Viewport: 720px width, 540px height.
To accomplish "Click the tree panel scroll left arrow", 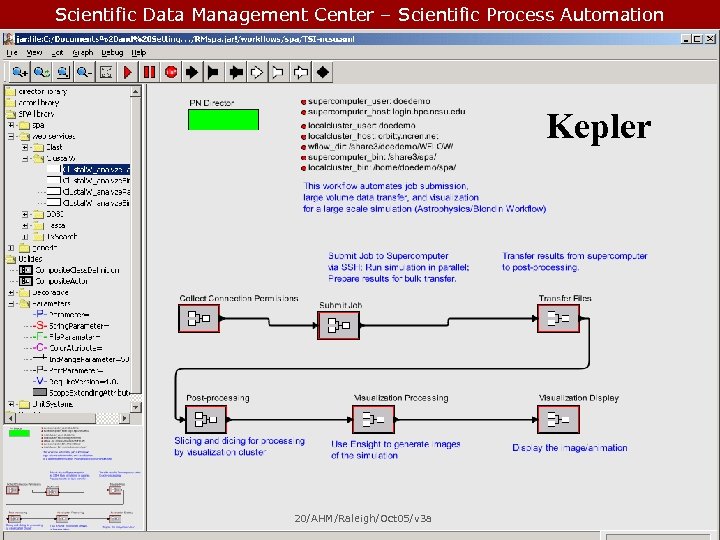I will (x=10, y=418).
